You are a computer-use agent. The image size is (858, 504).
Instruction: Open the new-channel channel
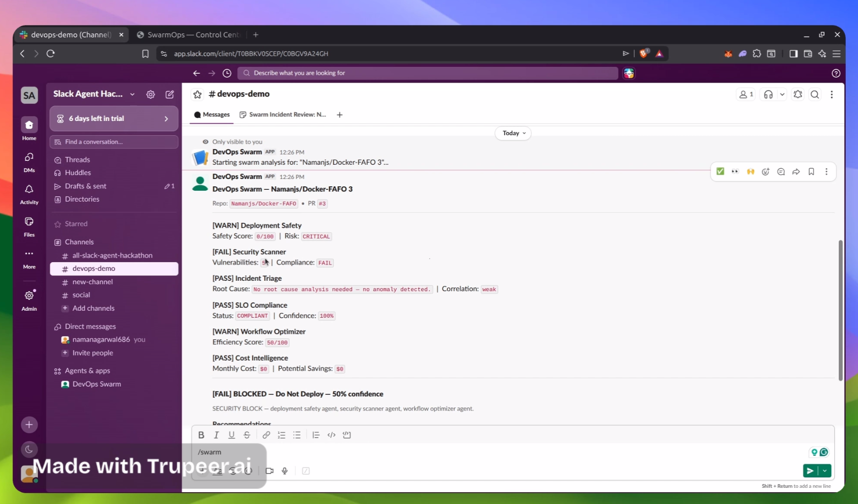click(114, 282)
